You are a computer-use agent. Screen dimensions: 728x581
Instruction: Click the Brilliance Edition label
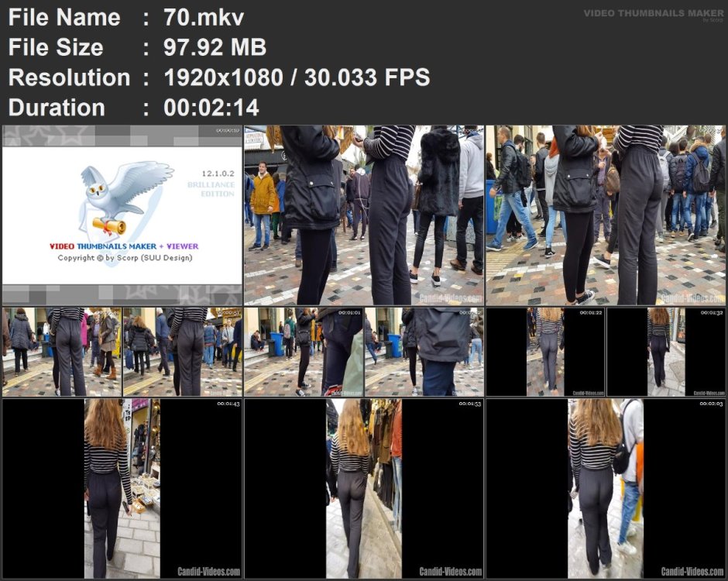click(211, 189)
